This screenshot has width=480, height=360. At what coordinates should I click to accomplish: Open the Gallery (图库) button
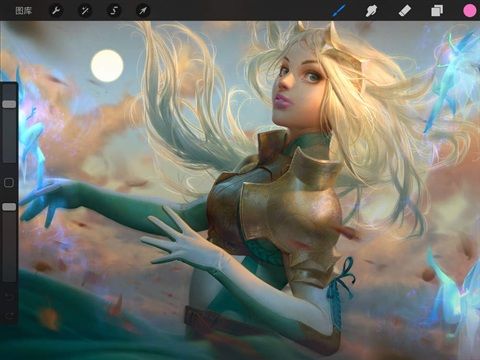pos(24,11)
